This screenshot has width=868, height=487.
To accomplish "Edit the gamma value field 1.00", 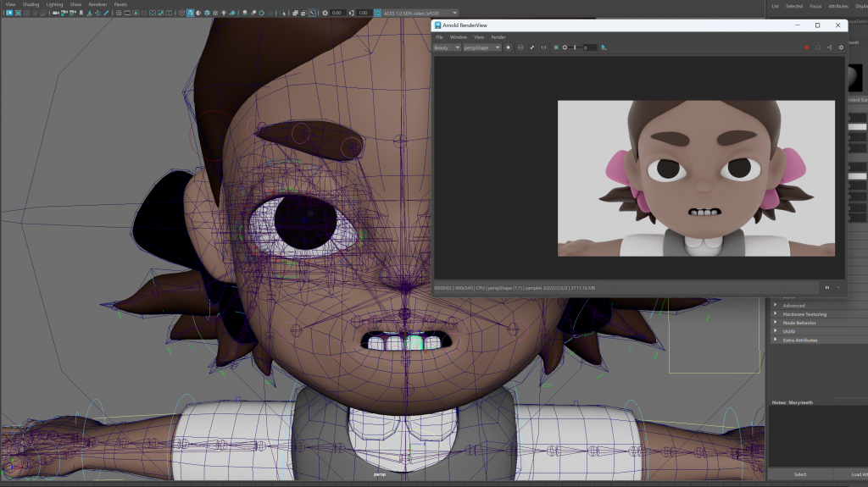I will [x=363, y=13].
